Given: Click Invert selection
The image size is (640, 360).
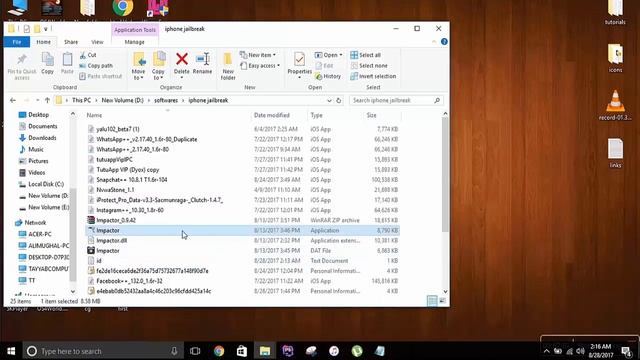Looking at the screenshot, I should pyautogui.click(x=373, y=76).
